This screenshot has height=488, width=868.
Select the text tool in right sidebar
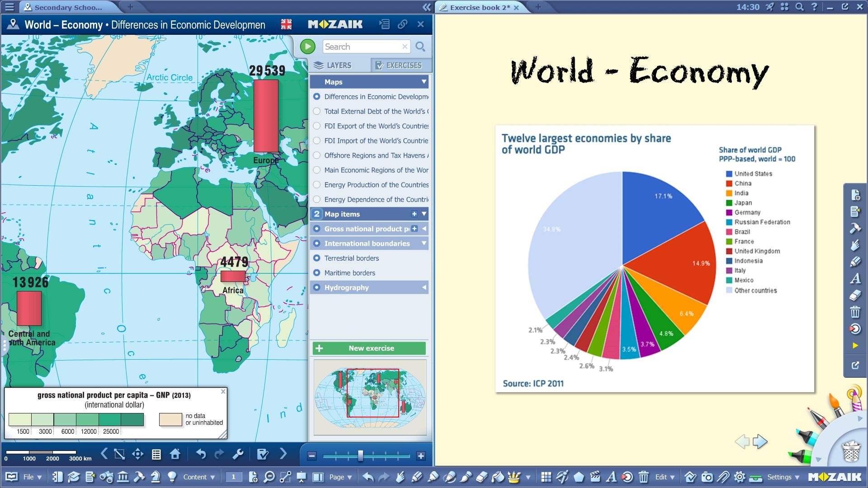tap(855, 279)
